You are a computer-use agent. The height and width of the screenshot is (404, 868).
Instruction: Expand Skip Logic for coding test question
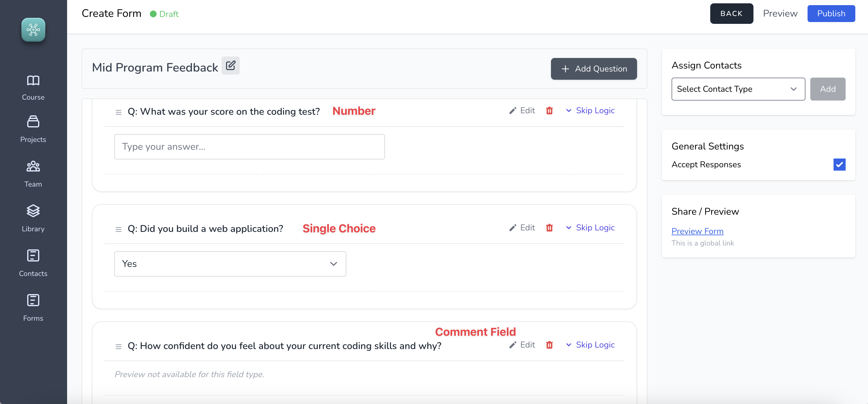pos(590,111)
